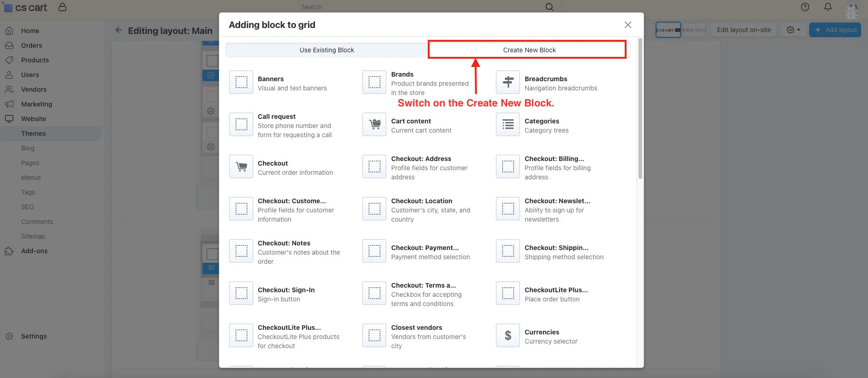Click the dialog's vertical scrollbar
Viewport: 868px width, 378px height.
pyautogui.click(x=640, y=110)
